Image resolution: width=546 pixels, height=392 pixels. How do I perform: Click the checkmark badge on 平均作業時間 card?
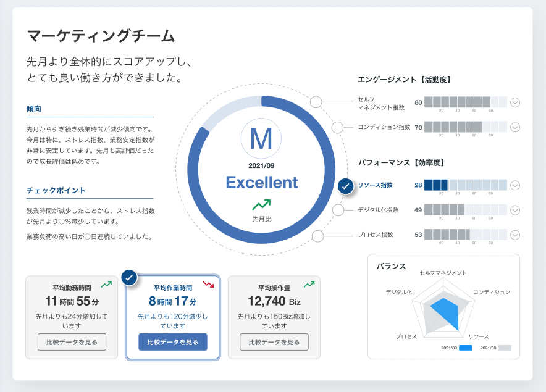pos(129,278)
